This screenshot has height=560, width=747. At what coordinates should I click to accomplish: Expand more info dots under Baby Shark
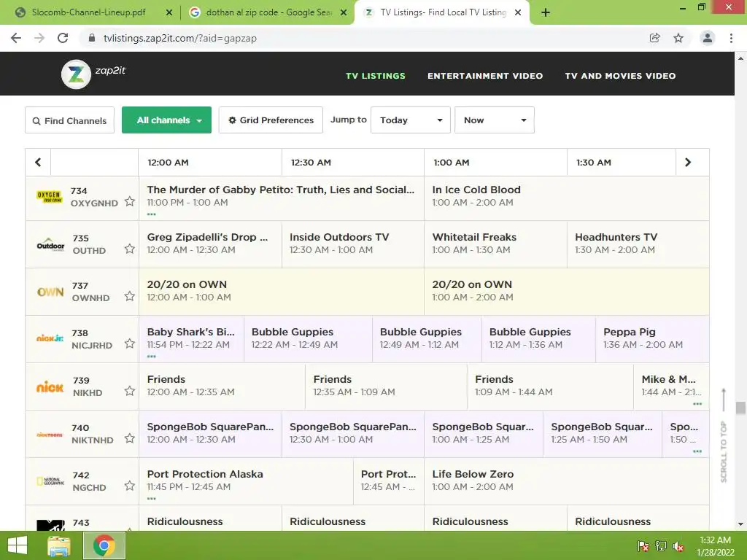152,356
